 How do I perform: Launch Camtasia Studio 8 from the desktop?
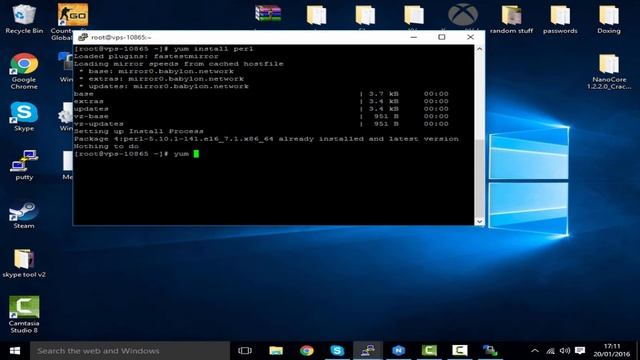click(x=24, y=314)
